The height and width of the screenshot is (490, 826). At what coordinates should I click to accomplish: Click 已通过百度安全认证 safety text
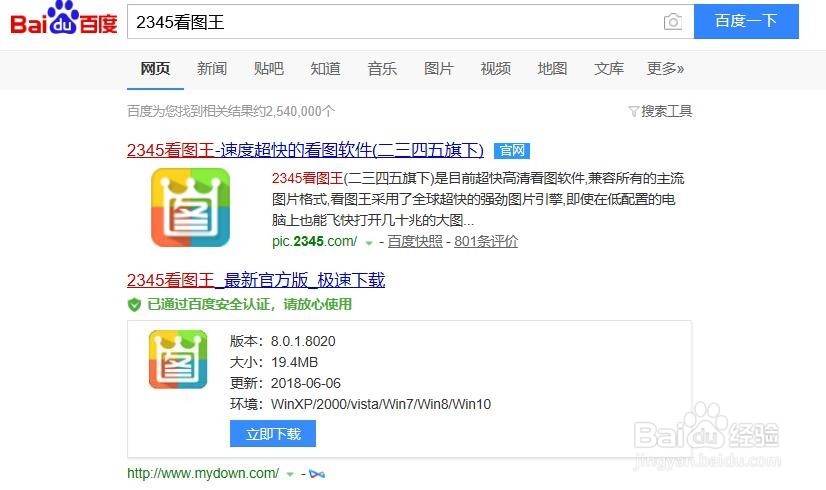coord(249,305)
